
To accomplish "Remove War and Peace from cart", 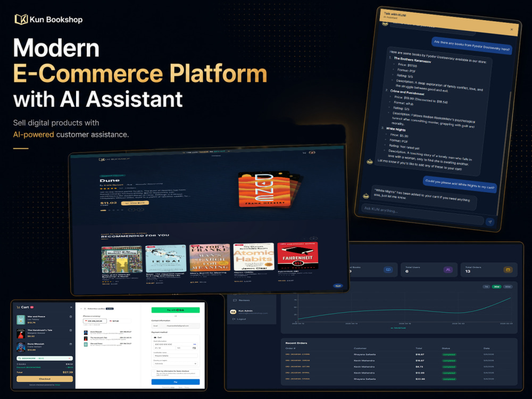I will click(71, 317).
